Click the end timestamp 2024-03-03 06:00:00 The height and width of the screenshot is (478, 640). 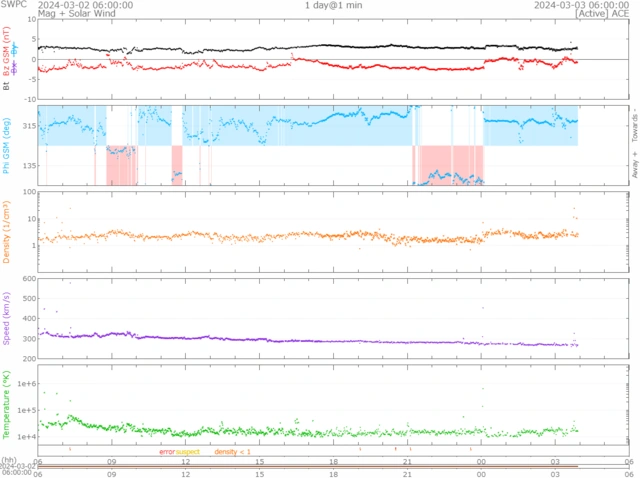578,5
